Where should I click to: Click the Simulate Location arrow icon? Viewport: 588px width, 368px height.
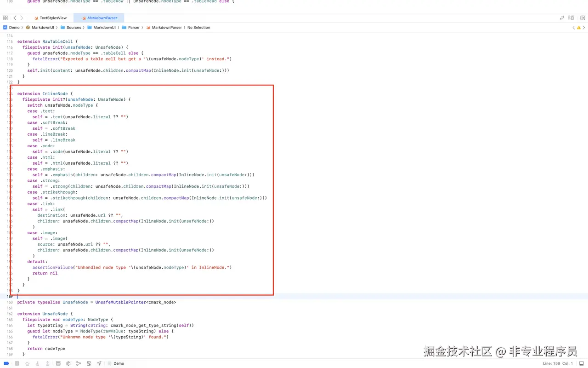(x=99, y=363)
